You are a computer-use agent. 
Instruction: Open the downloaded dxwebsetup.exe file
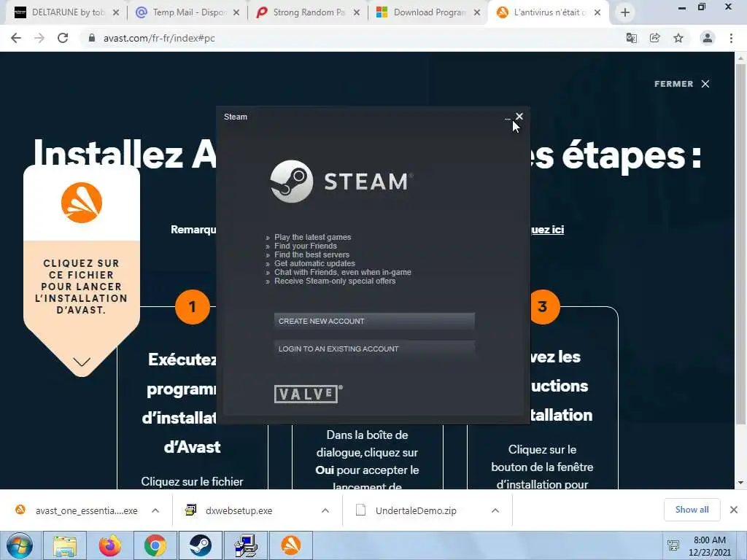click(230, 510)
